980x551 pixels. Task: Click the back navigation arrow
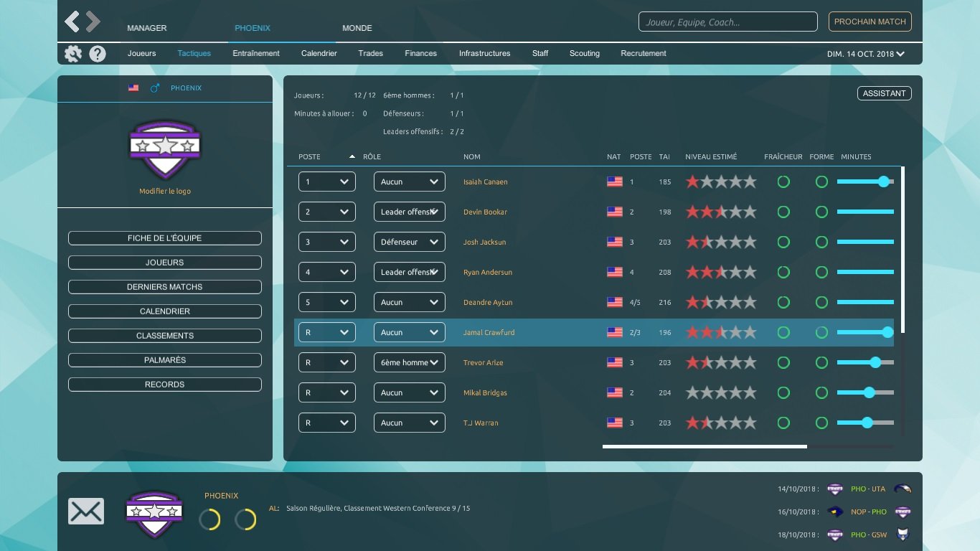coord(72,22)
